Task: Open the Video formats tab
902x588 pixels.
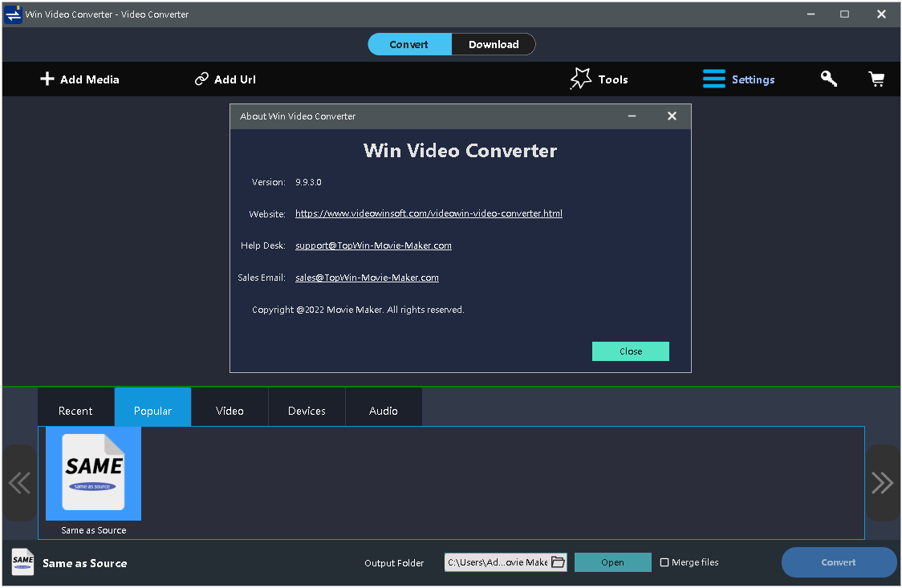Action: click(x=230, y=407)
